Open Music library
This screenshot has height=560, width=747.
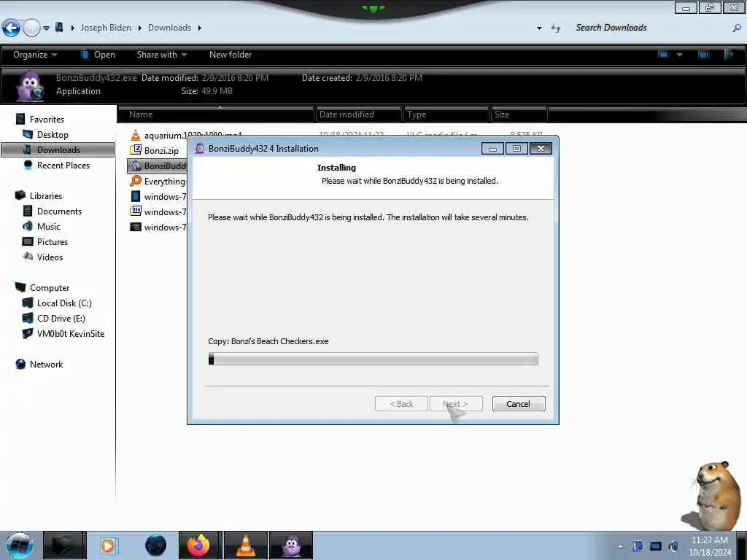pyautogui.click(x=49, y=226)
